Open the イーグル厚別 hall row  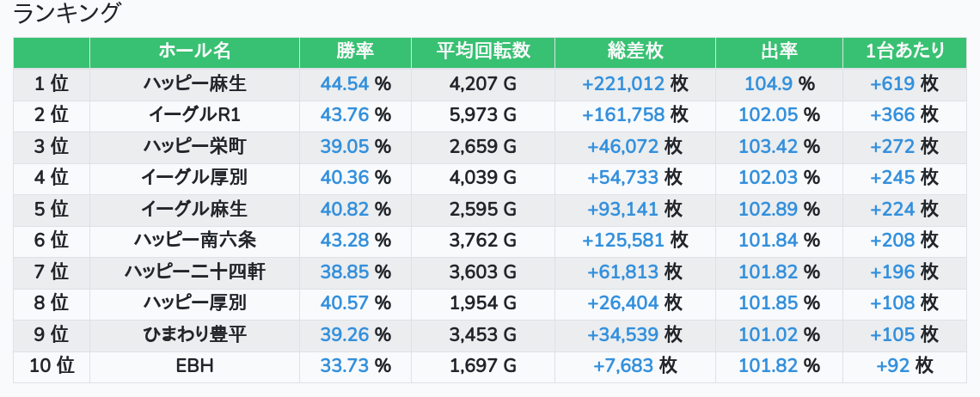[x=194, y=178]
